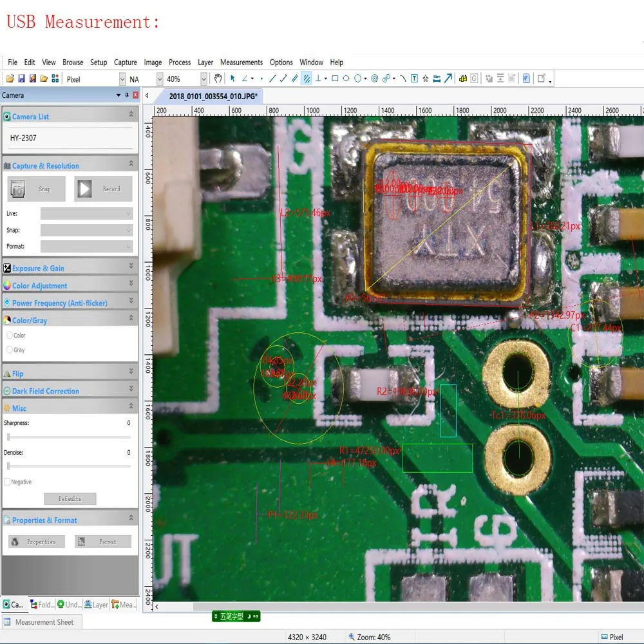Viewport: 644px width, 644px height.
Task: Click the open folder icon
Action: pyautogui.click(x=10, y=79)
